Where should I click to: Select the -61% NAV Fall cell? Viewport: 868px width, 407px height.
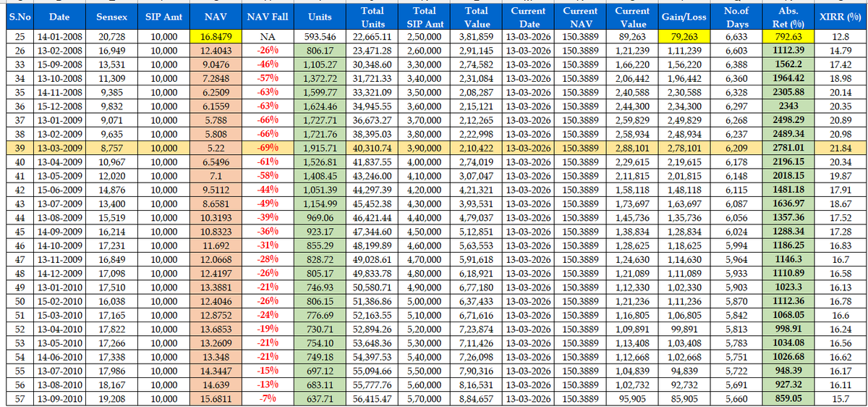pos(267,163)
